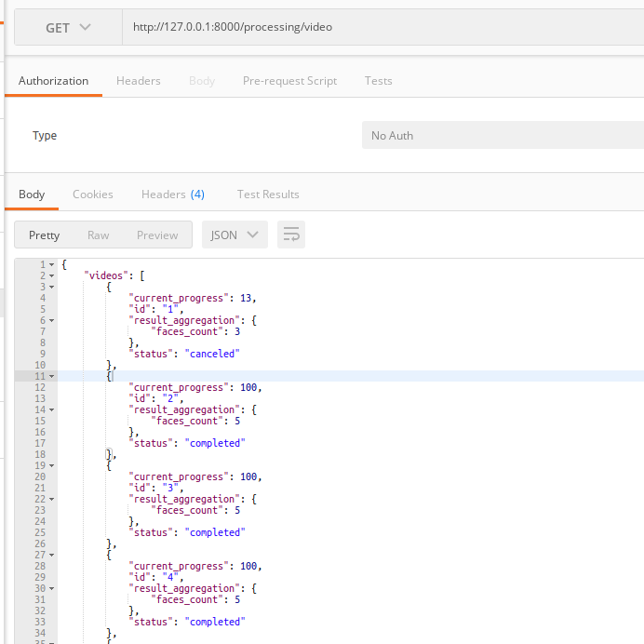Open the Cookies response tab
Image resolution: width=644 pixels, height=644 pixels.
point(93,195)
